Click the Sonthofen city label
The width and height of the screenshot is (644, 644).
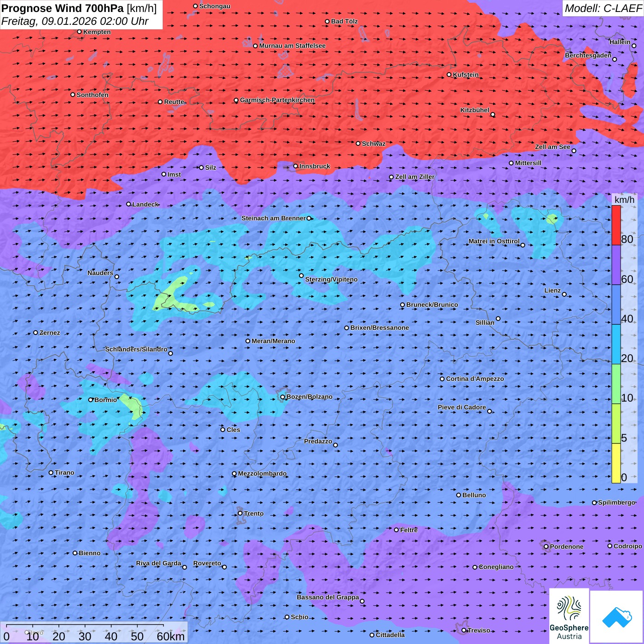coord(92,95)
